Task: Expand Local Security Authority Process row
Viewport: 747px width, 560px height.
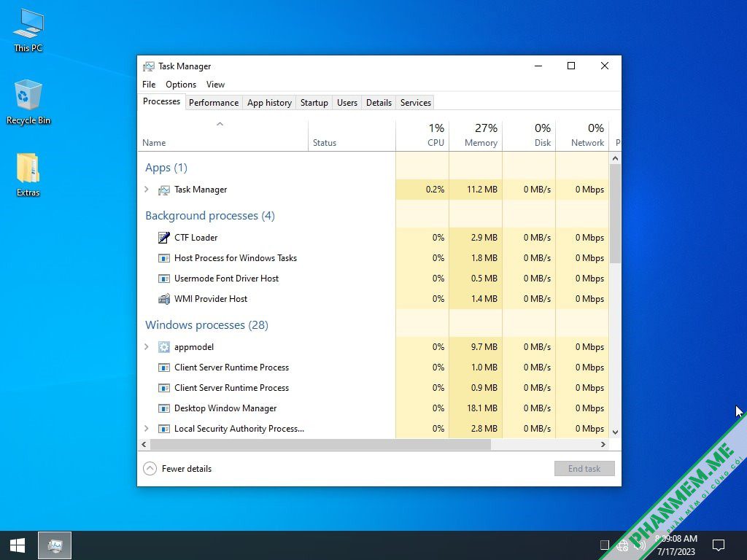Action: pos(146,429)
